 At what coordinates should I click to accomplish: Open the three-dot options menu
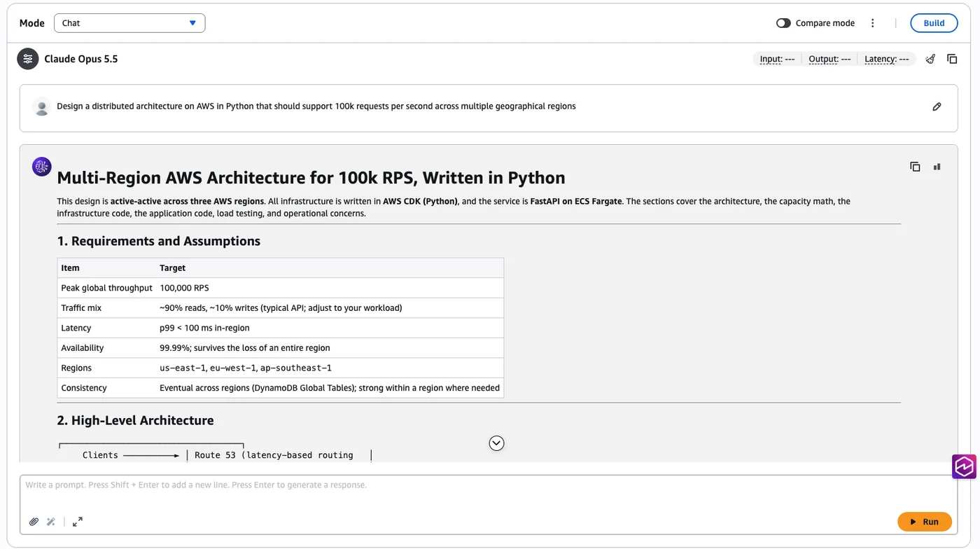point(872,23)
